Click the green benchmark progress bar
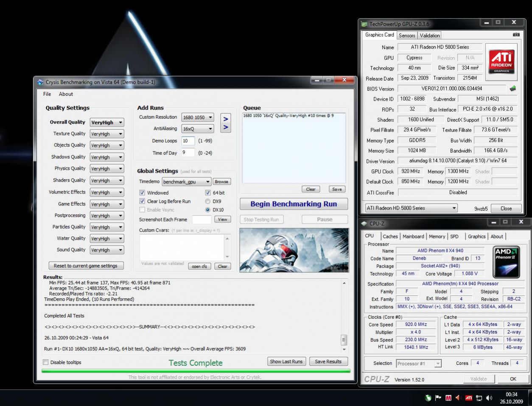This screenshot has width=532, height=406. click(196, 371)
